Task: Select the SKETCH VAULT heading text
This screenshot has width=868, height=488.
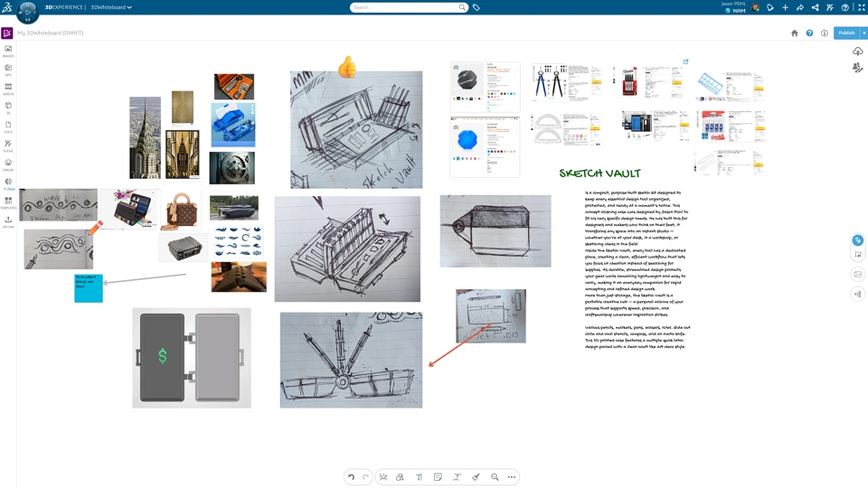Action: click(x=599, y=174)
